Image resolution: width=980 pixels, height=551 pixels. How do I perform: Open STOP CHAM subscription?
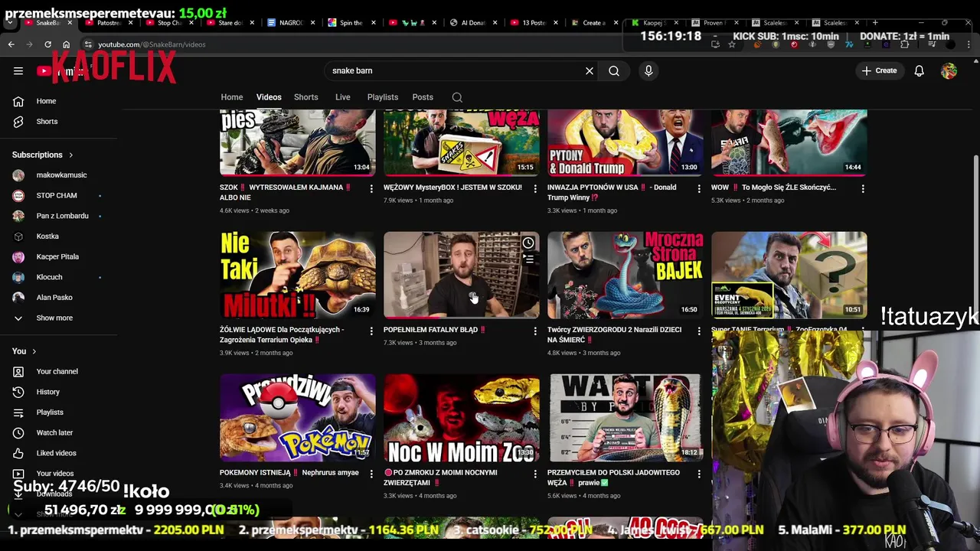coord(58,195)
